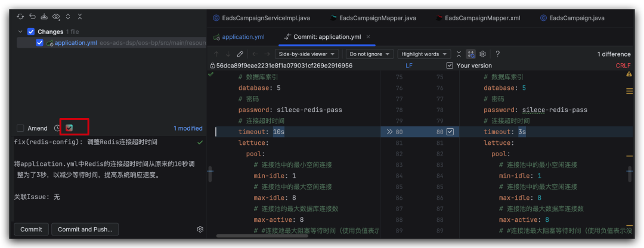
Task: Open view options eye icon
Action: point(56,17)
